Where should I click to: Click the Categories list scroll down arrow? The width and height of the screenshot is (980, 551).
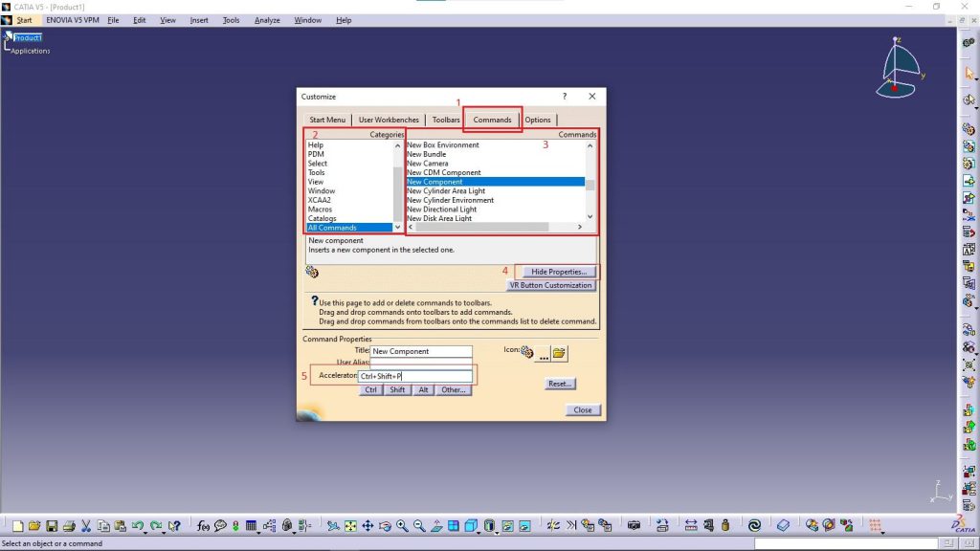(x=397, y=228)
